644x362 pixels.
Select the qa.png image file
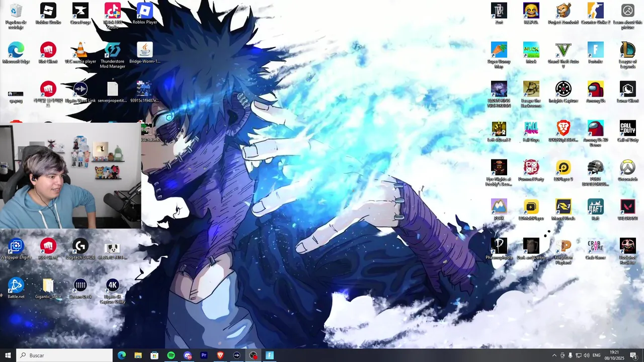[16, 96]
